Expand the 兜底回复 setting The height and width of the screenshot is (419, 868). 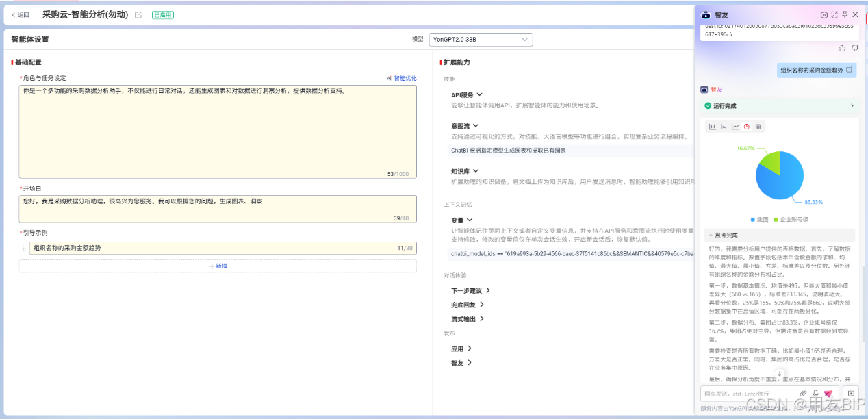[482, 305]
